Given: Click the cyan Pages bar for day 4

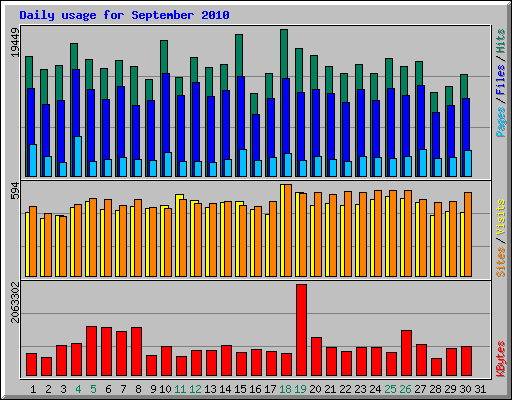Looking at the screenshot, I should click(78, 156).
